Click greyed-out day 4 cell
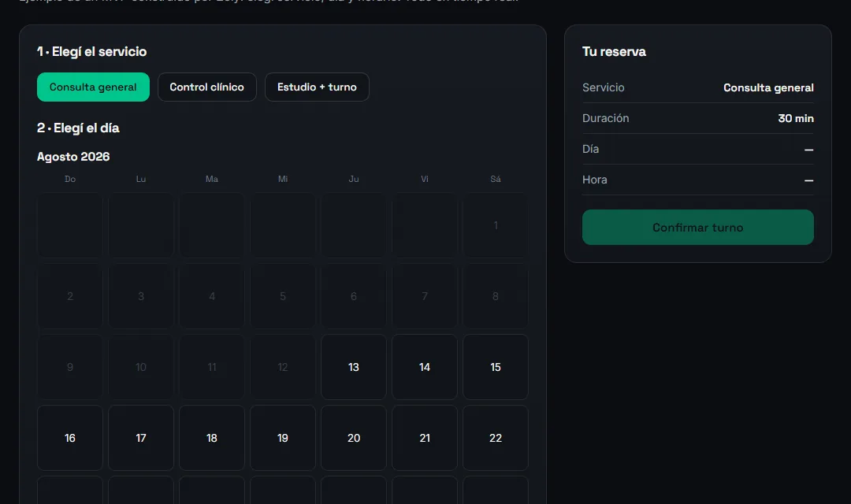This screenshot has width=851, height=504. 212,296
